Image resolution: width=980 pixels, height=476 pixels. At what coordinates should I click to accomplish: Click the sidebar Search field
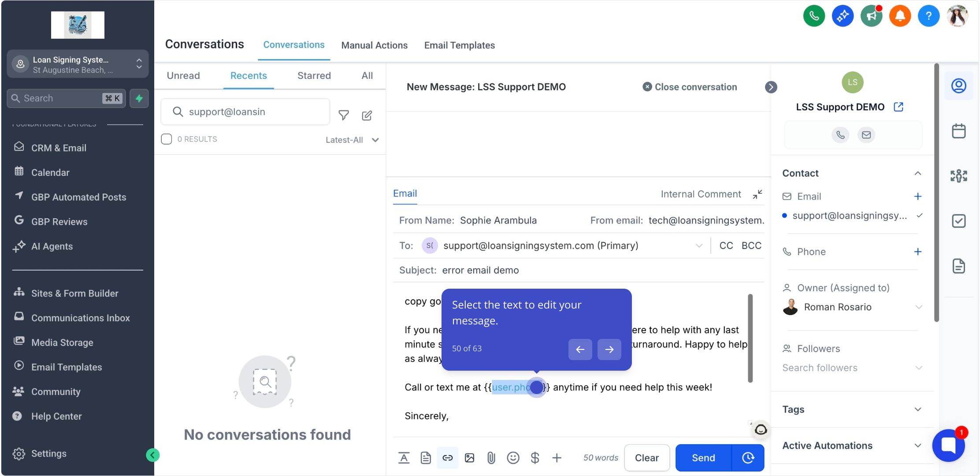tap(66, 98)
